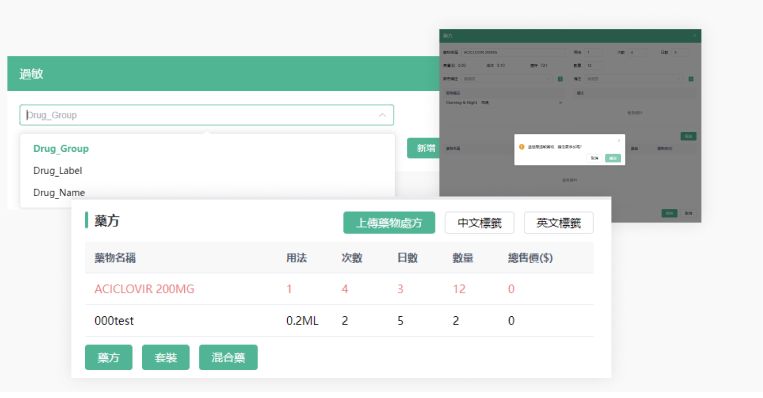Click the orange warning icon in popup
763x398 pixels.
point(522,146)
